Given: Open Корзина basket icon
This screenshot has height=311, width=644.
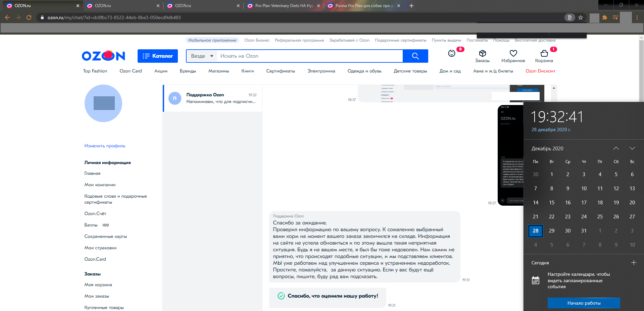Looking at the screenshot, I should [544, 56].
